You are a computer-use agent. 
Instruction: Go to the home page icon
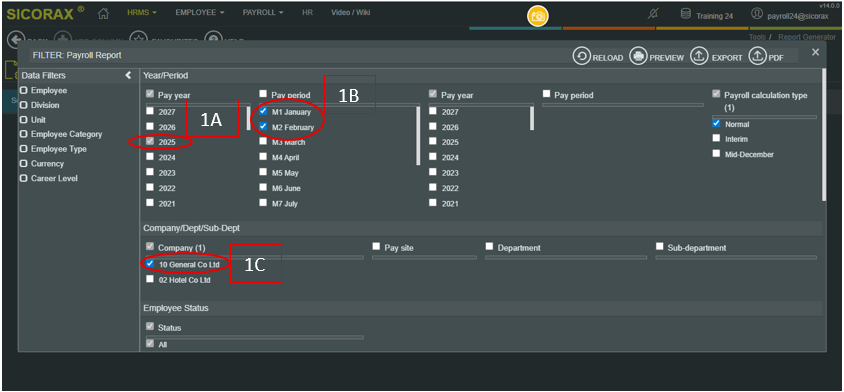coord(104,14)
